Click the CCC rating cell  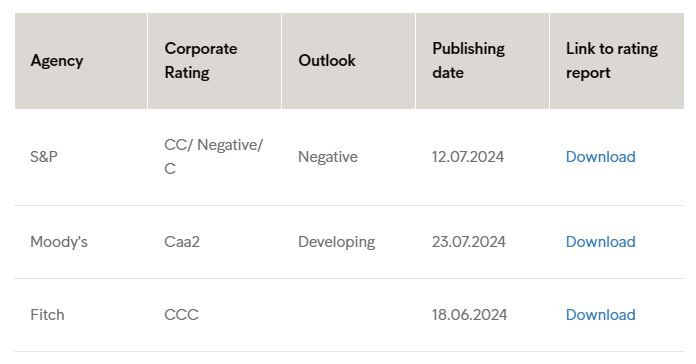181,315
